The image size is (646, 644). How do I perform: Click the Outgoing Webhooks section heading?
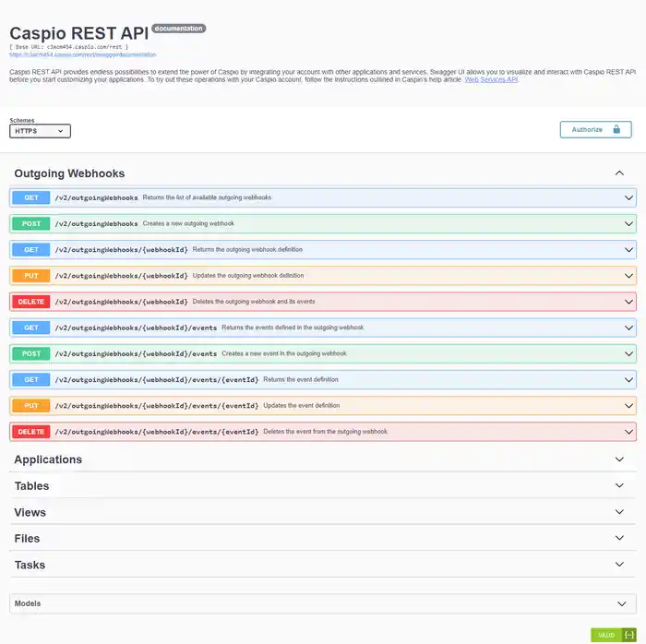click(69, 173)
